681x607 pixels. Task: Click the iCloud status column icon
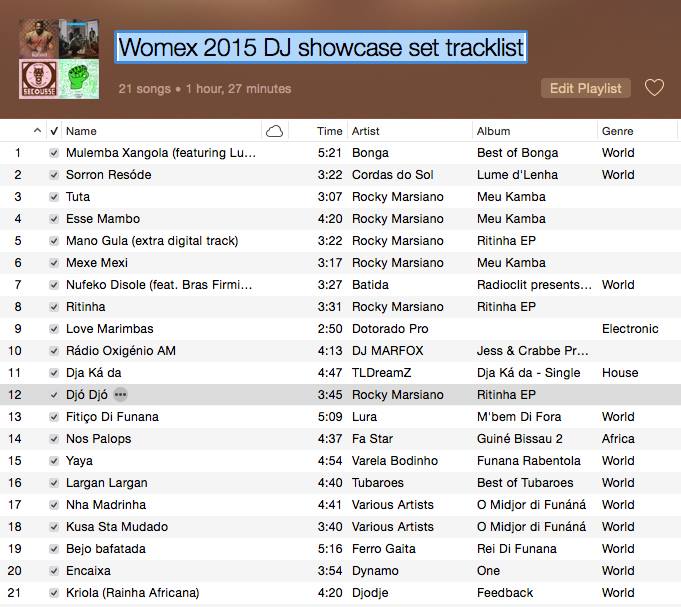click(274, 131)
